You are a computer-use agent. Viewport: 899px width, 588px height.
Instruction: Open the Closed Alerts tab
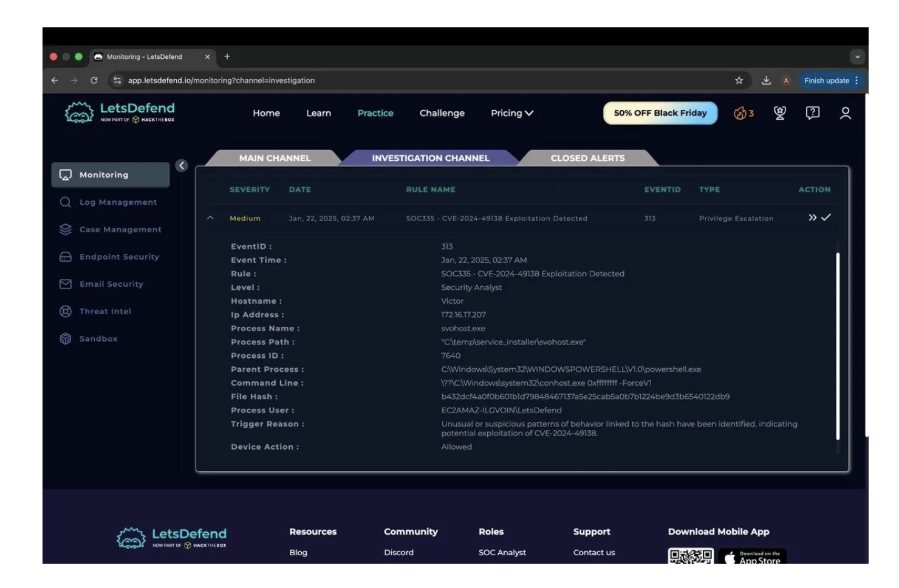coord(587,158)
